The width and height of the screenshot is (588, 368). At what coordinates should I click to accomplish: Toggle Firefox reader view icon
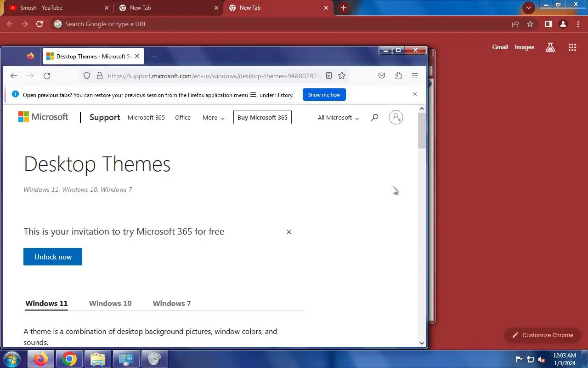coord(329,76)
